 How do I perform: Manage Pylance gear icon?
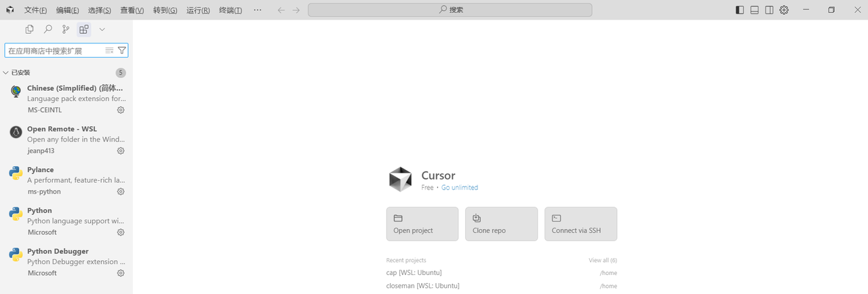[121, 192]
